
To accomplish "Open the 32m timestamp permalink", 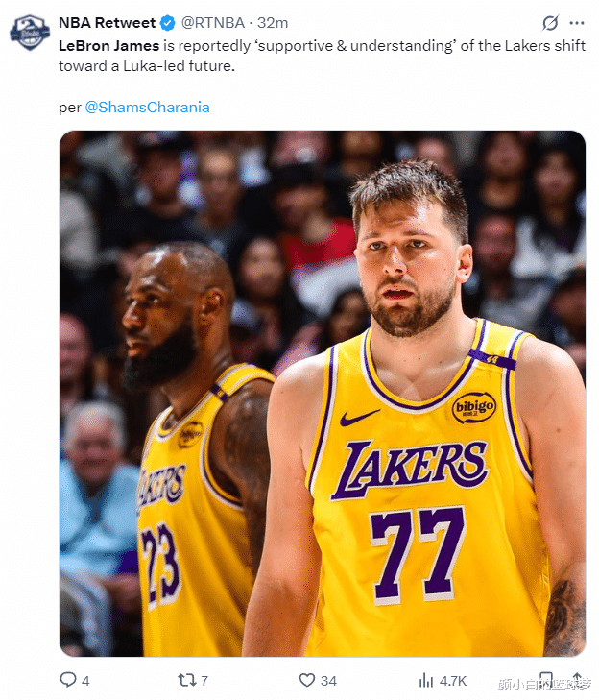I will [x=273, y=23].
